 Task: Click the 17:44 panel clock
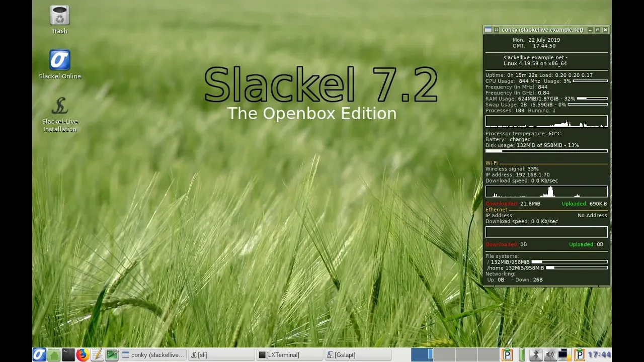pyautogui.click(x=600, y=355)
